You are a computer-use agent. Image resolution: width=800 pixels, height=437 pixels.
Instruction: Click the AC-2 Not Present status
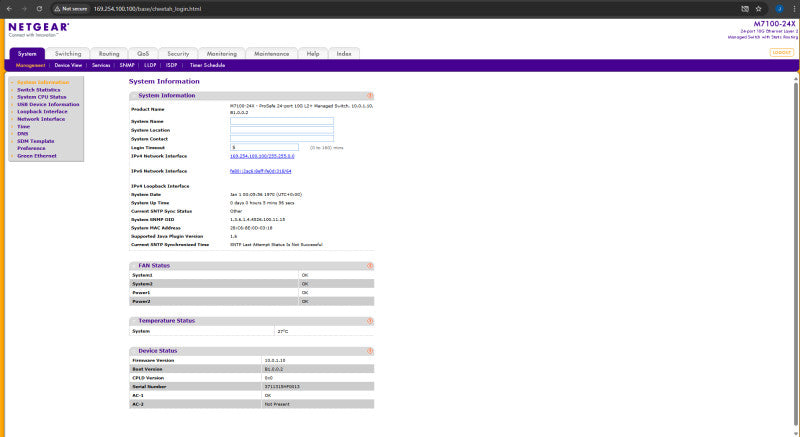(x=277, y=404)
